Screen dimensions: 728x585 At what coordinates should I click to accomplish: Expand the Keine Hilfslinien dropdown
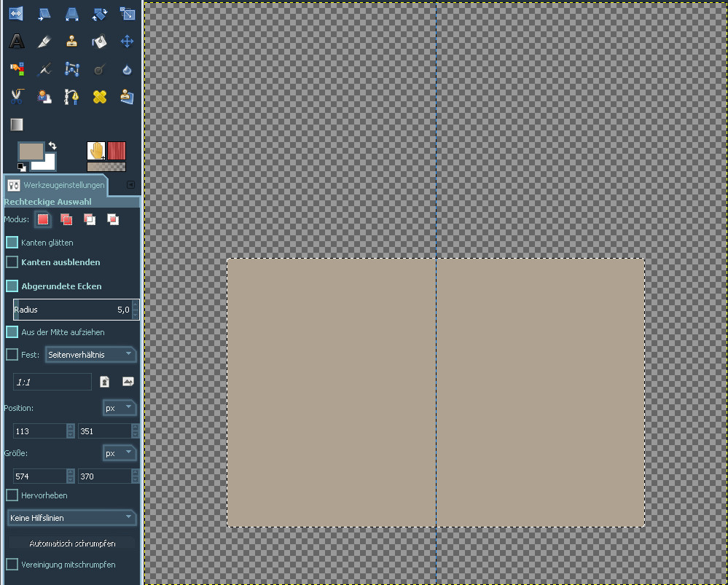tap(71, 518)
